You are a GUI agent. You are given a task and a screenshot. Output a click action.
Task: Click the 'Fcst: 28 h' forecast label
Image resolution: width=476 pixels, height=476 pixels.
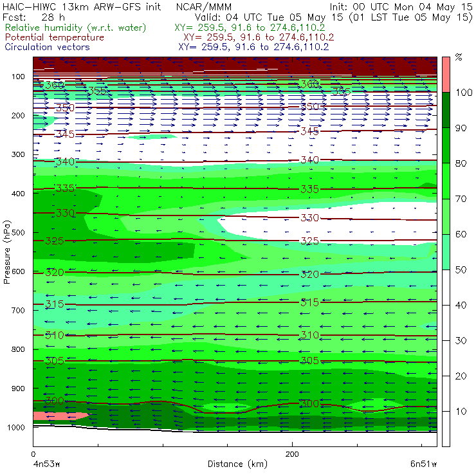pos(33,17)
